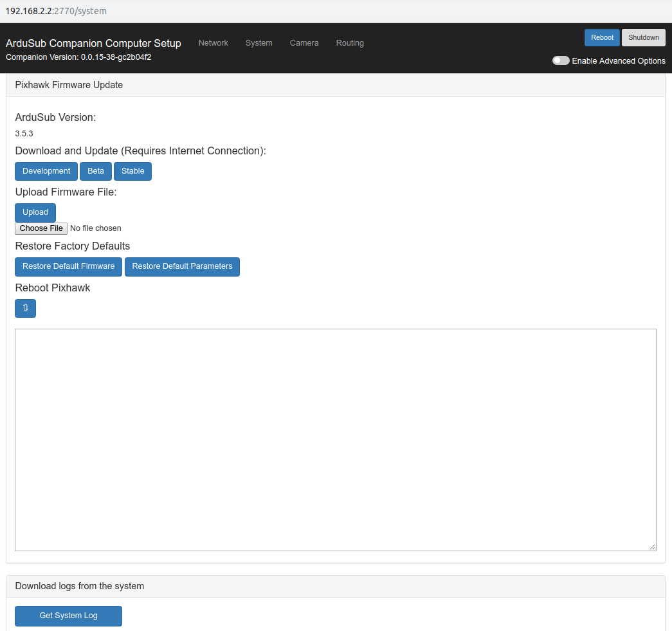
Task: Click the text area resize handle
Action: point(652,547)
